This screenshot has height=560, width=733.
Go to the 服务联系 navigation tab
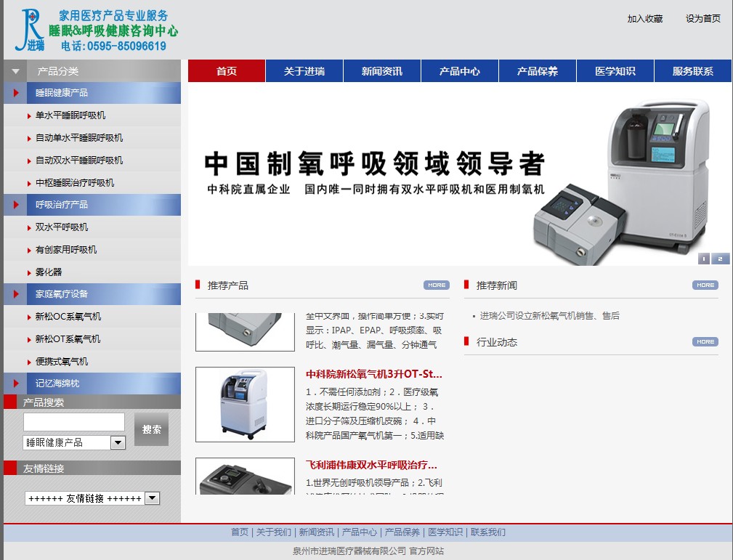[693, 71]
